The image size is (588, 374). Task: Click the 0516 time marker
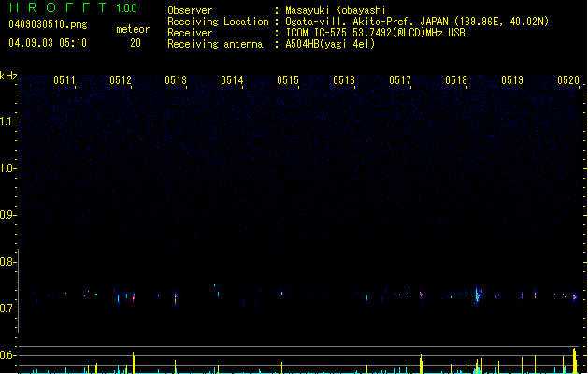click(344, 80)
